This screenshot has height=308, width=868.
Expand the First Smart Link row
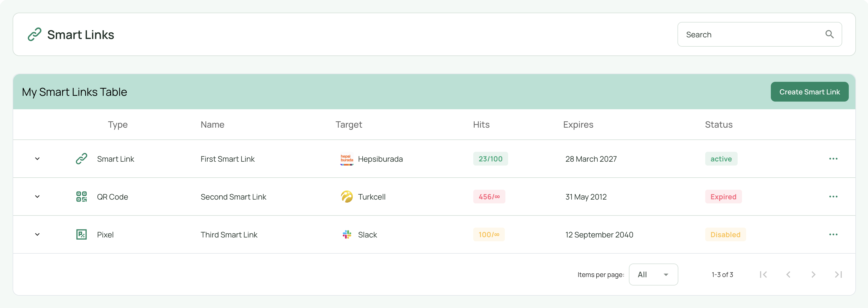tap(37, 159)
